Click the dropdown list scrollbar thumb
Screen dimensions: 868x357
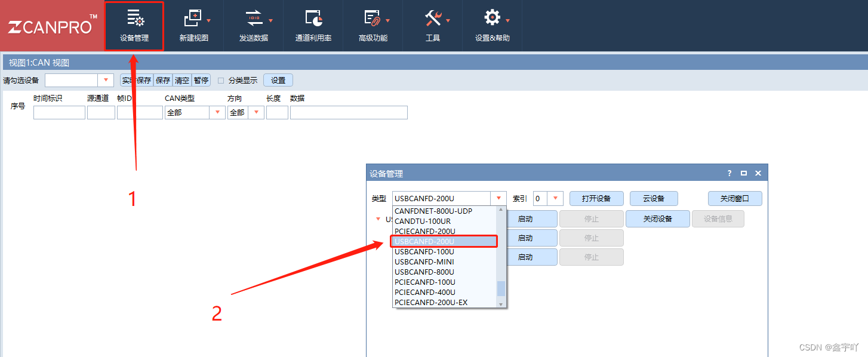(x=501, y=288)
